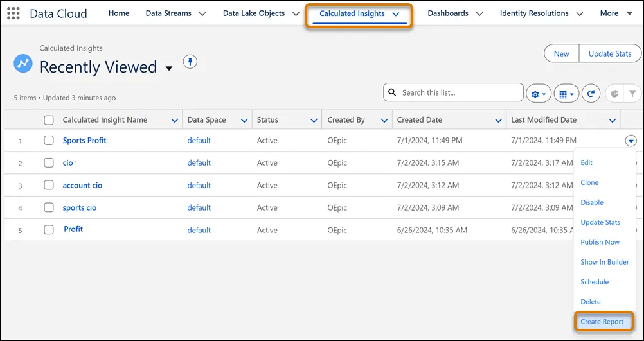Open the Recently Viewed list switcher
This screenshot has height=341, width=644.
coord(169,69)
